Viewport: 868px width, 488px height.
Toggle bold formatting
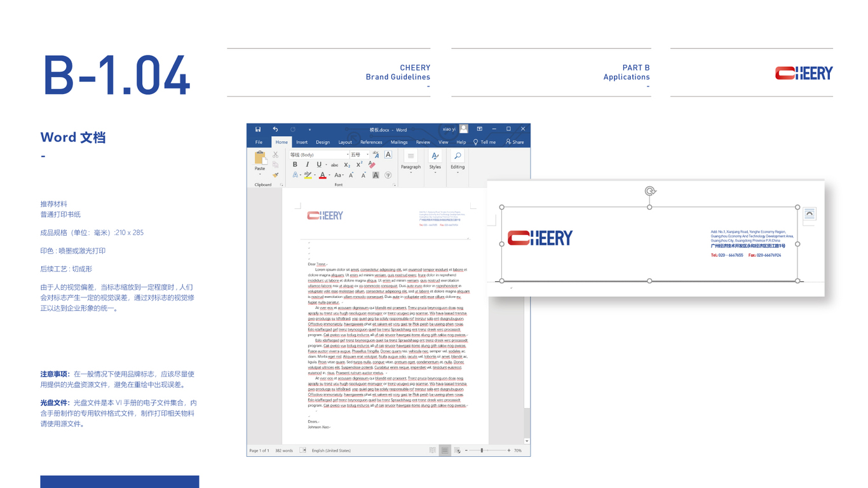coord(295,165)
